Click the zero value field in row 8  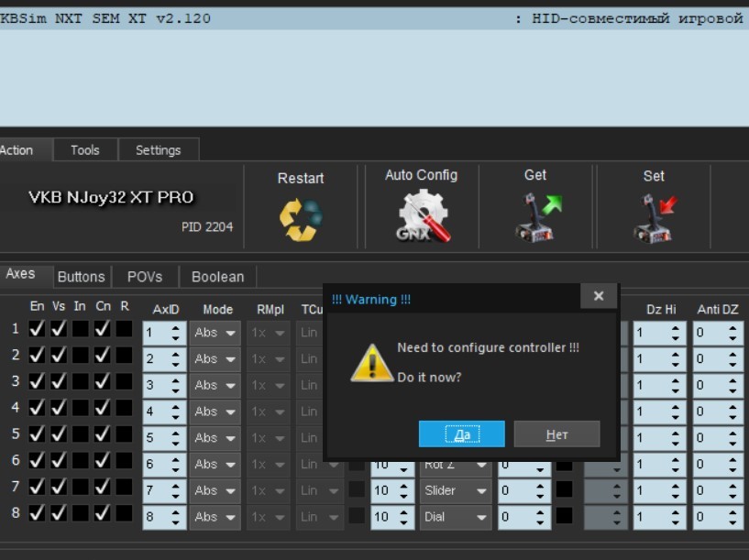click(x=524, y=517)
